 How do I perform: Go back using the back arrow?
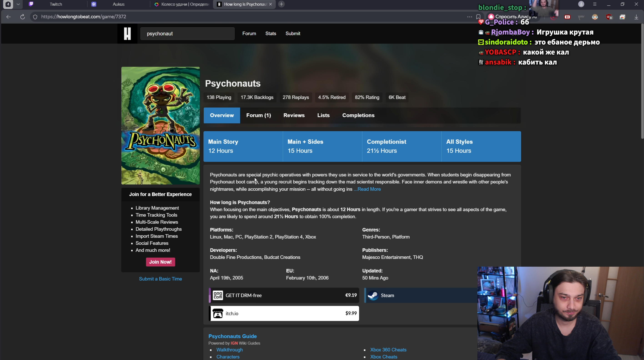tap(8, 17)
